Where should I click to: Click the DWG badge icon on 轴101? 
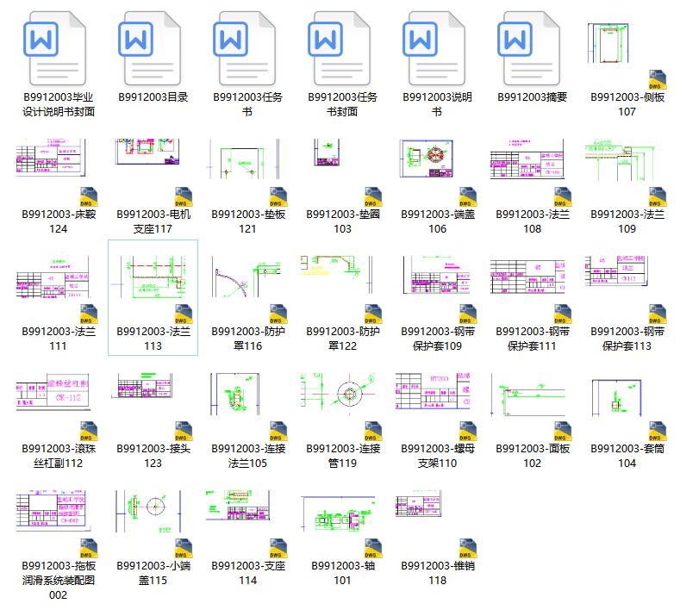point(373,549)
